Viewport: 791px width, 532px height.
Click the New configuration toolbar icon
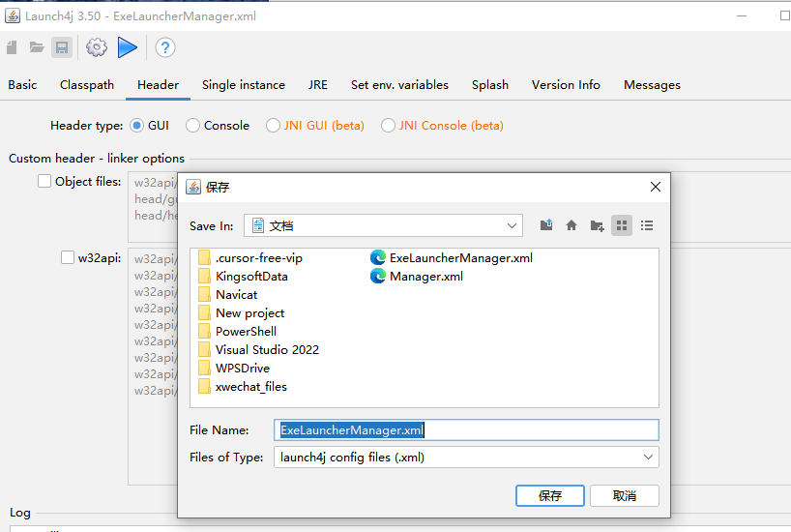coord(12,47)
